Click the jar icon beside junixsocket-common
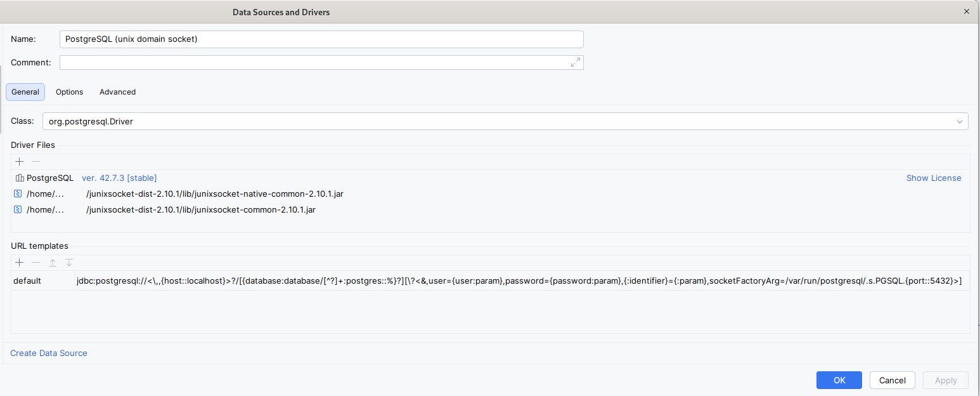 point(18,209)
